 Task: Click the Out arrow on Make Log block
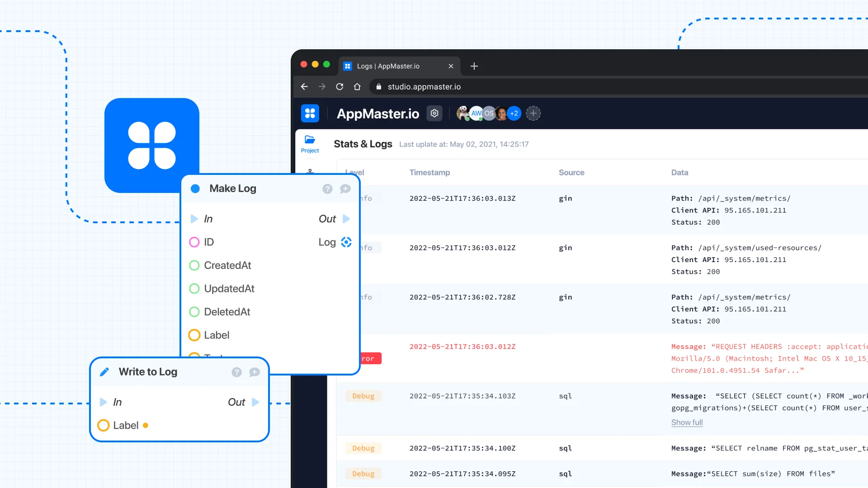pyautogui.click(x=347, y=219)
